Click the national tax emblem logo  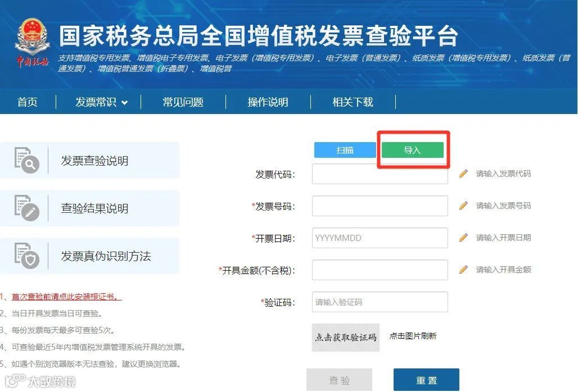[32, 42]
